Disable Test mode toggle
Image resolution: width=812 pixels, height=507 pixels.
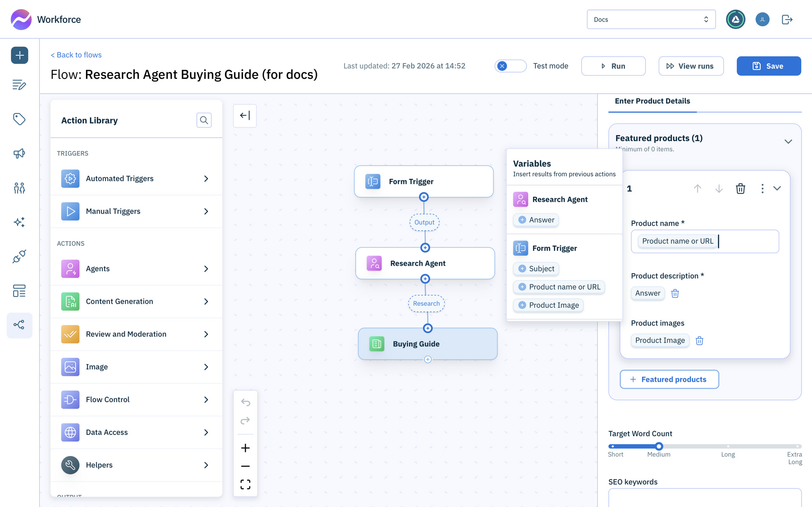pos(510,66)
